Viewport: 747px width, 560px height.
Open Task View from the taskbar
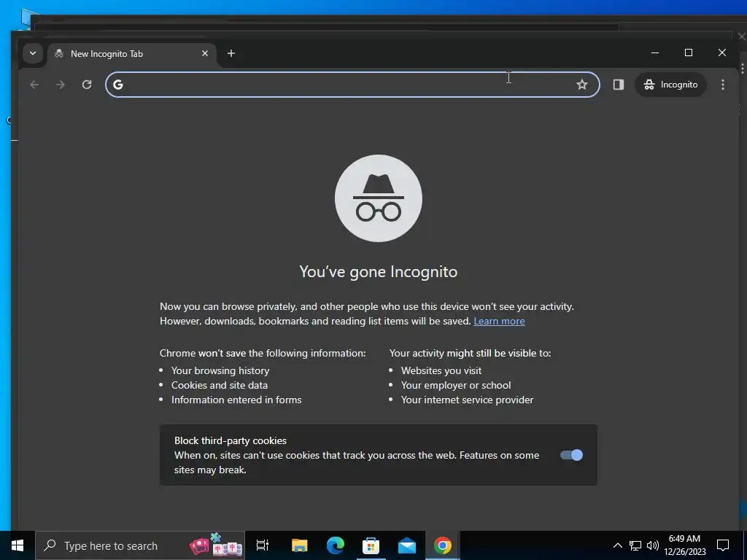tap(263, 545)
